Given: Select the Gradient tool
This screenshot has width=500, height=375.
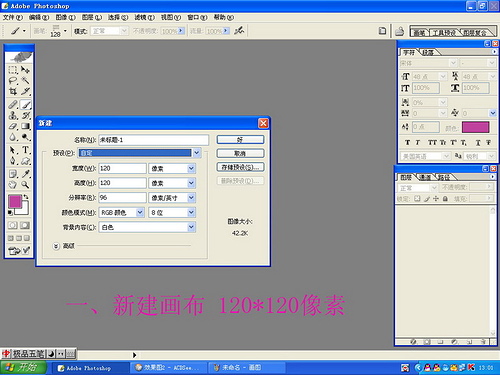Looking at the screenshot, I should tap(25, 126).
